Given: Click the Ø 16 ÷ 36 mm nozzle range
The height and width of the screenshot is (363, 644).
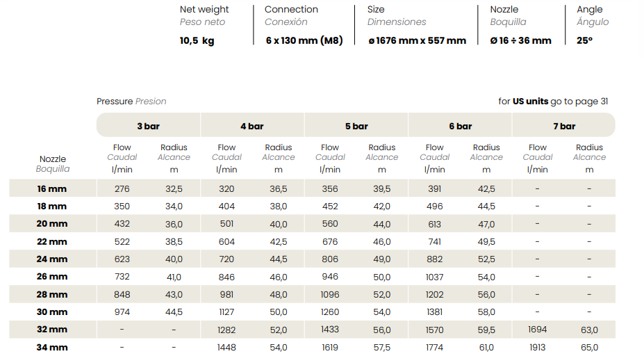Looking at the screenshot, I should tap(520, 40).
